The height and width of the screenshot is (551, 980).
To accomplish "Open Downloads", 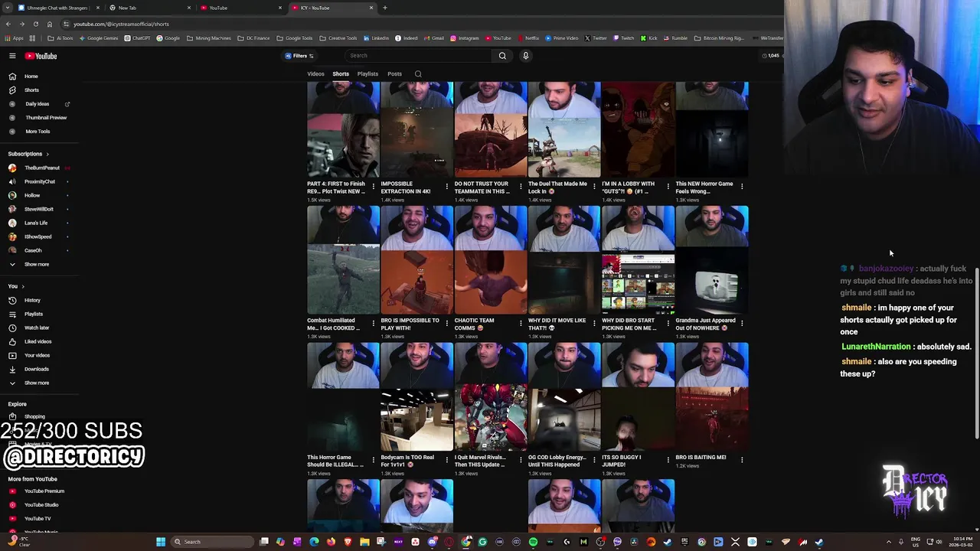I will [38, 369].
